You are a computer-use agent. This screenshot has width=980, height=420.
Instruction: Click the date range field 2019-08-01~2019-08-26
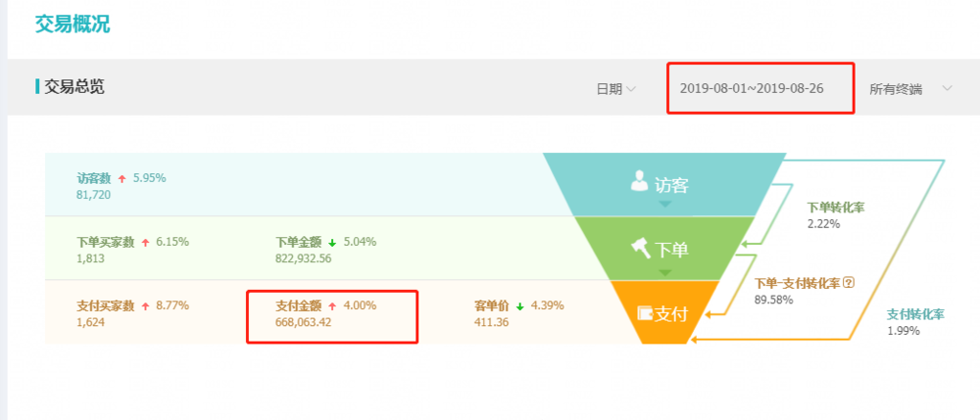760,88
